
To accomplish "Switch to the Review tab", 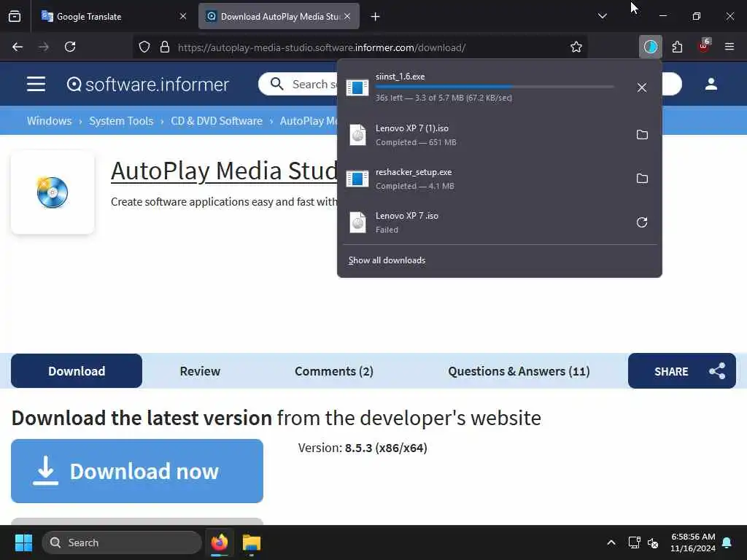I will 200,371.
